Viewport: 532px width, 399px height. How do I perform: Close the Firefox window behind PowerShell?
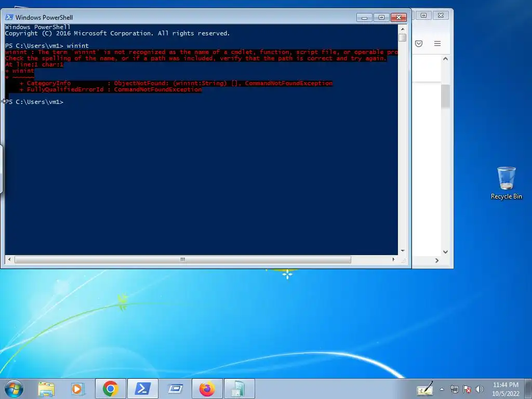pyautogui.click(x=441, y=15)
